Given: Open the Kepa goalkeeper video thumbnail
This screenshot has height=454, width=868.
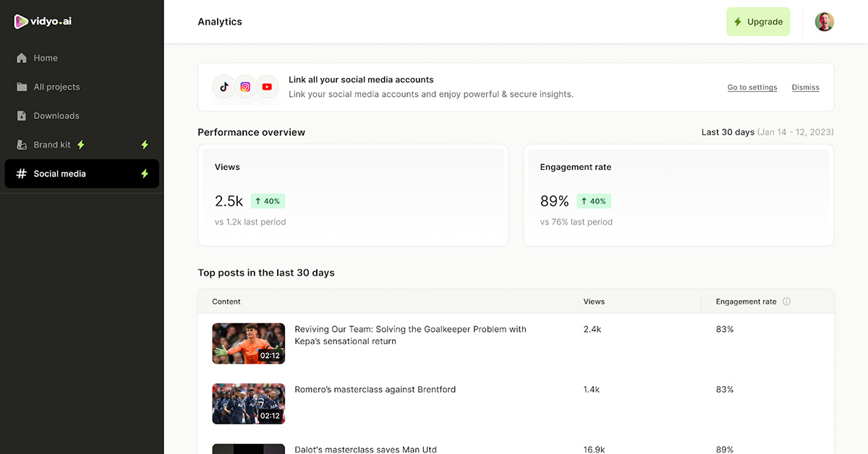Looking at the screenshot, I should 248,343.
